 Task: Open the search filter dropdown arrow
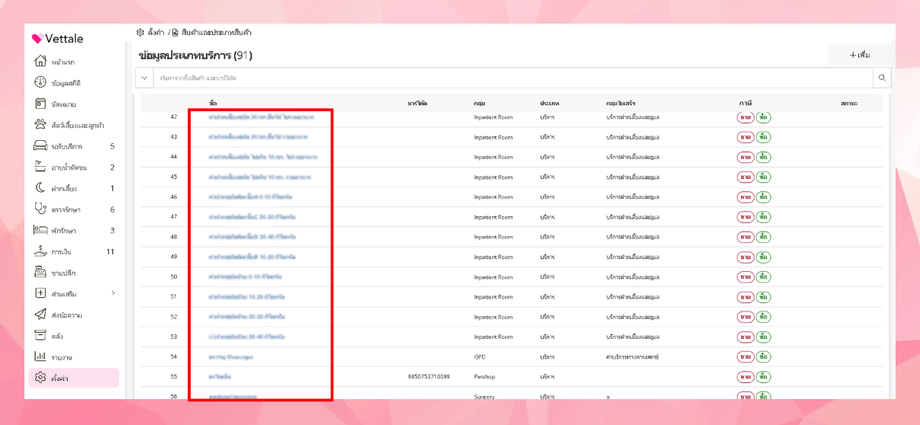pos(144,77)
